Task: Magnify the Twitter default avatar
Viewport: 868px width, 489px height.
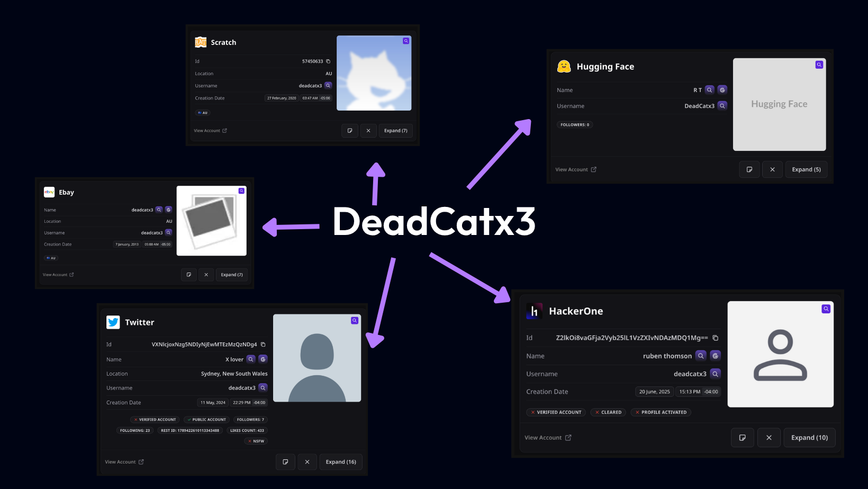Action: pyautogui.click(x=355, y=320)
